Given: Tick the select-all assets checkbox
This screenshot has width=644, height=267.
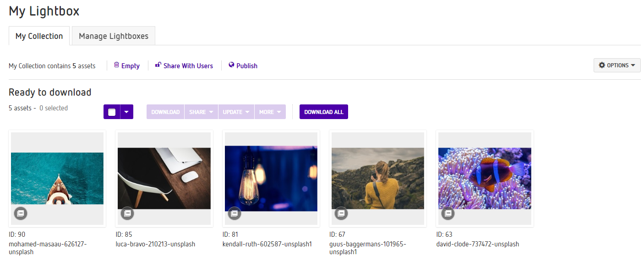Looking at the screenshot, I should pos(112,112).
